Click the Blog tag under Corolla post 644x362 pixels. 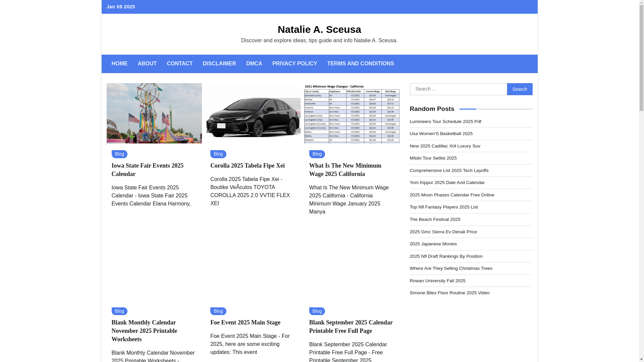[x=218, y=154]
